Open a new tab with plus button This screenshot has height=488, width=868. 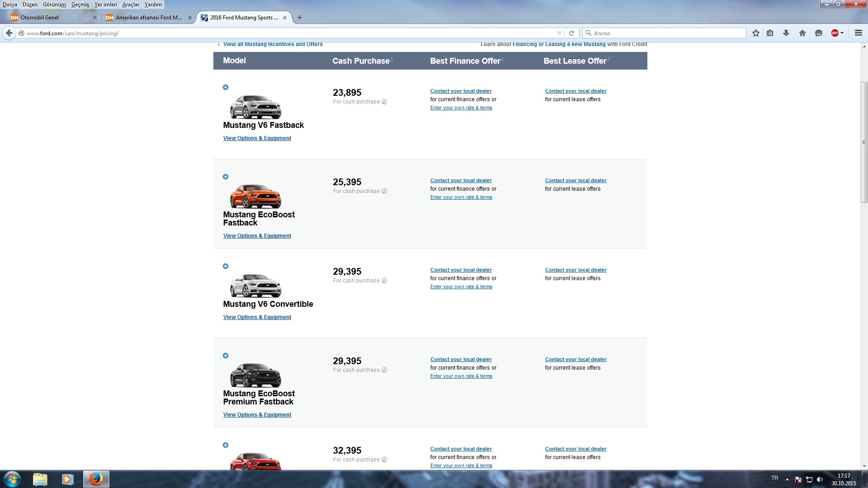click(x=299, y=18)
